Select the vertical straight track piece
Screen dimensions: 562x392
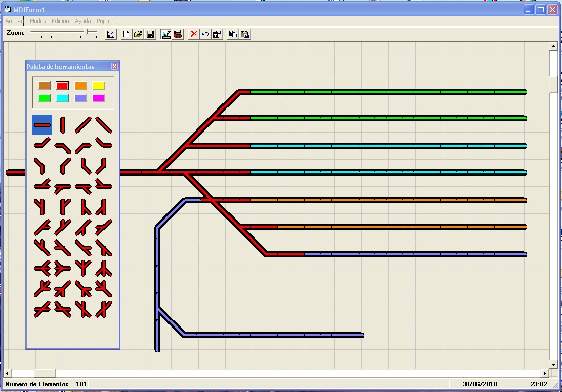[x=63, y=125]
